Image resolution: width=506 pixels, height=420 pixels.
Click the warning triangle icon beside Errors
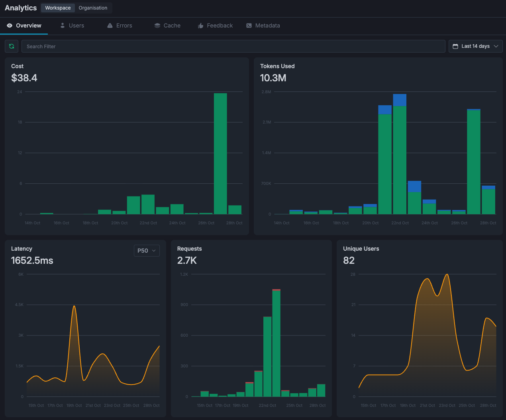click(x=110, y=26)
